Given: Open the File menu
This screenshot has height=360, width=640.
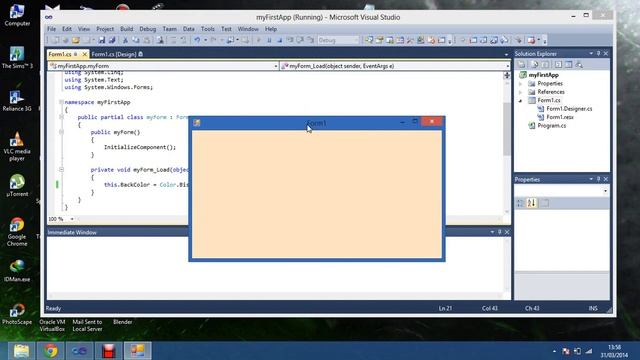Looking at the screenshot, I should coord(51,29).
